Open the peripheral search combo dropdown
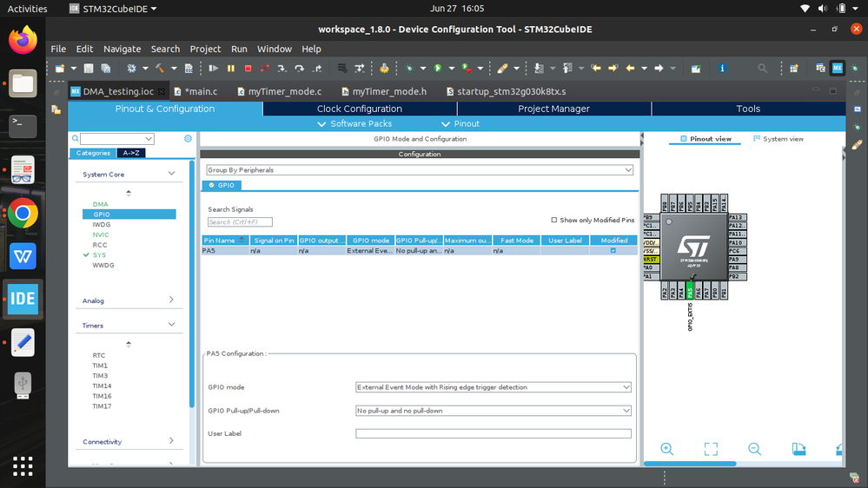This screenshot has width=868, height=488. click(149, 139)
